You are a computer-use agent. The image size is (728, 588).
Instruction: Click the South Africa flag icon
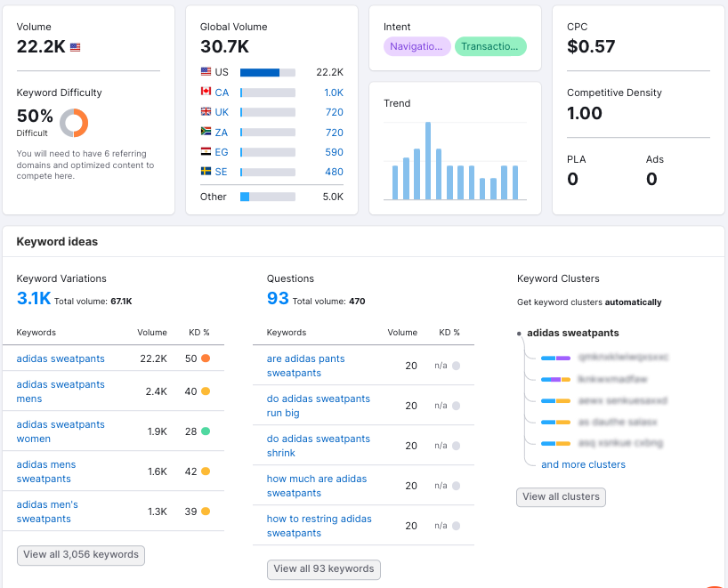206,132
